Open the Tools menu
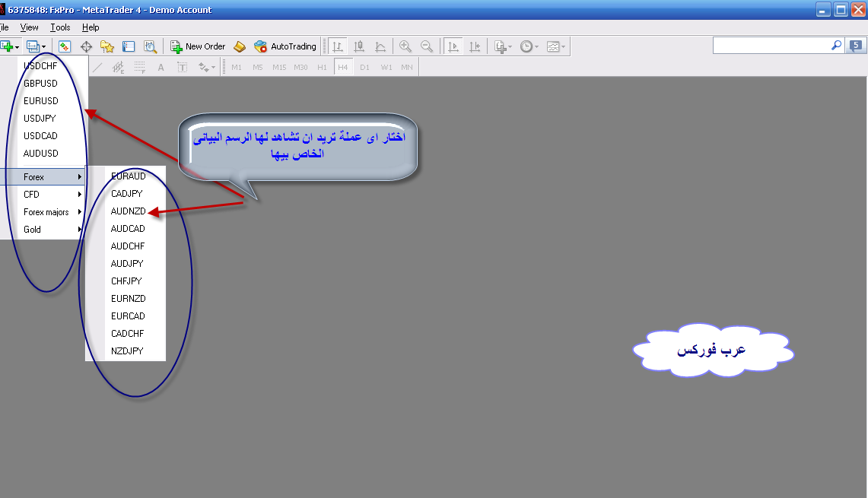Screen dimensions: 868x498 [60, 27]
